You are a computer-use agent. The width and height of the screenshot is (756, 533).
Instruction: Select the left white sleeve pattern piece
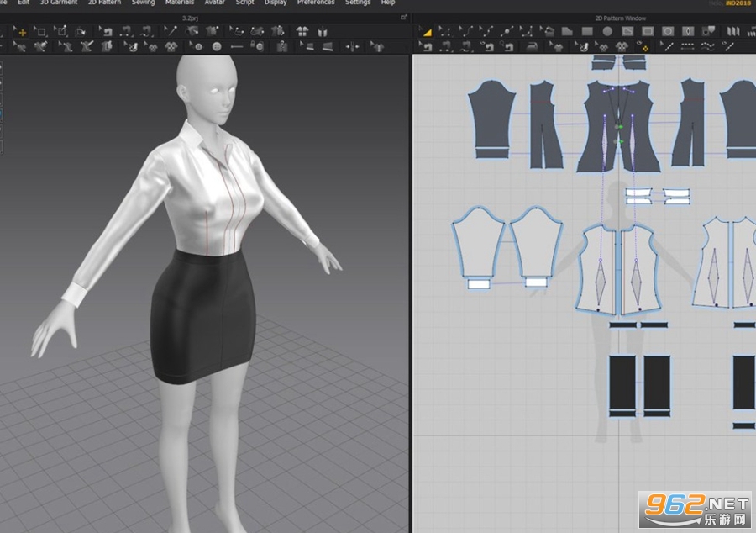coord(478,243)
